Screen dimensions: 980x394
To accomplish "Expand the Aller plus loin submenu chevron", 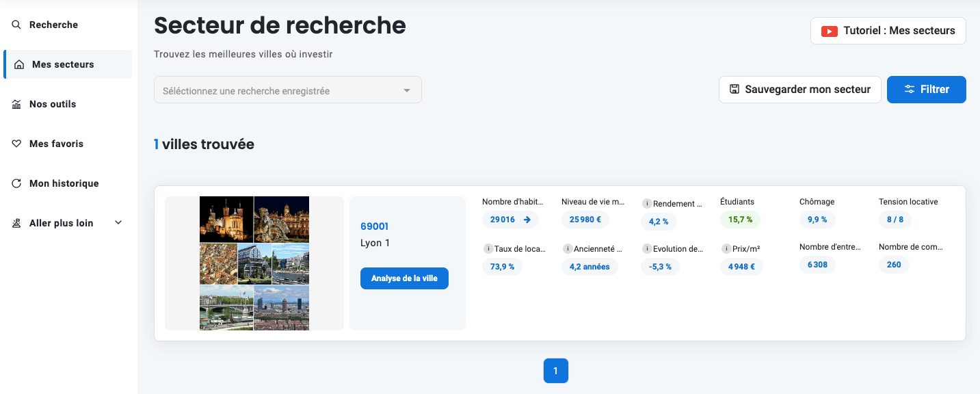I will tap(118, 223).
